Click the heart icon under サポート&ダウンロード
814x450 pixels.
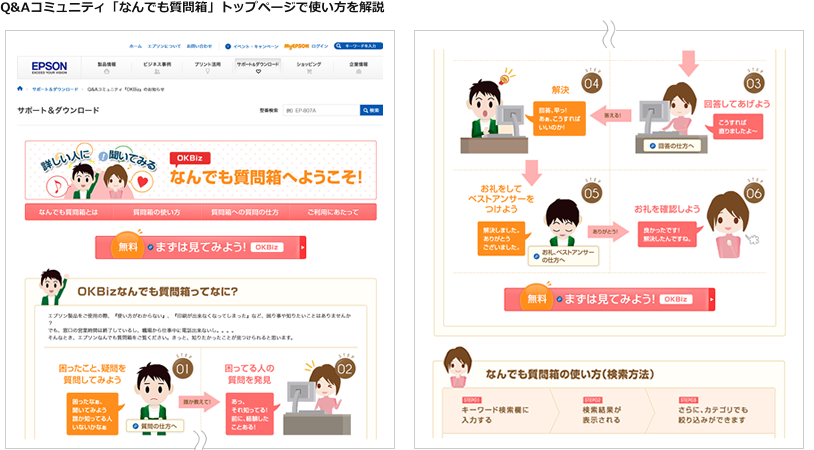click(258, 72)
